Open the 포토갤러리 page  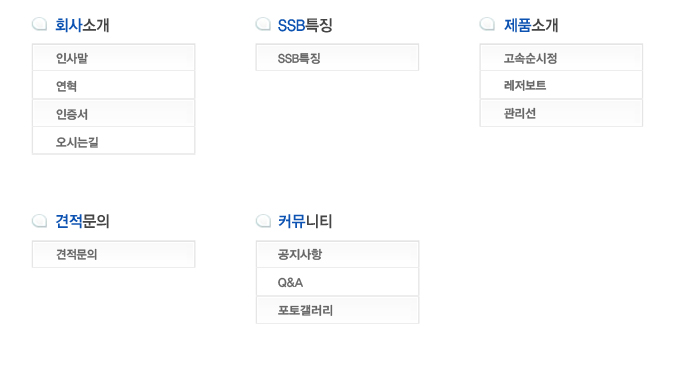click(x=337, y=310)
